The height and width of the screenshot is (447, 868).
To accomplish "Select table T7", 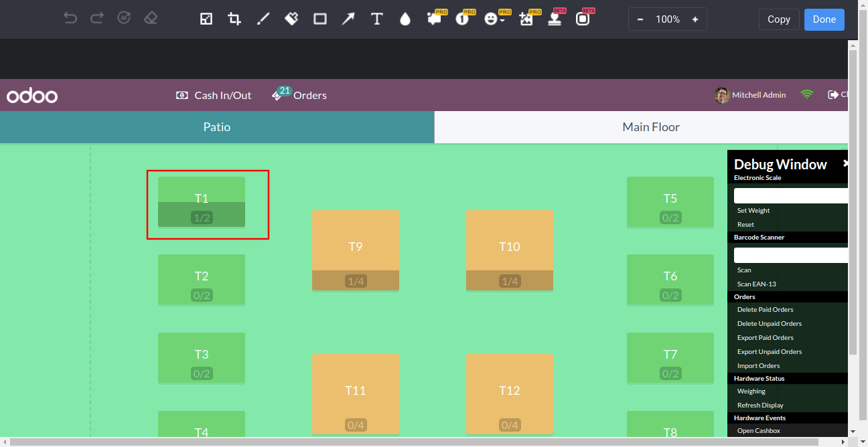I will [670, 358].
